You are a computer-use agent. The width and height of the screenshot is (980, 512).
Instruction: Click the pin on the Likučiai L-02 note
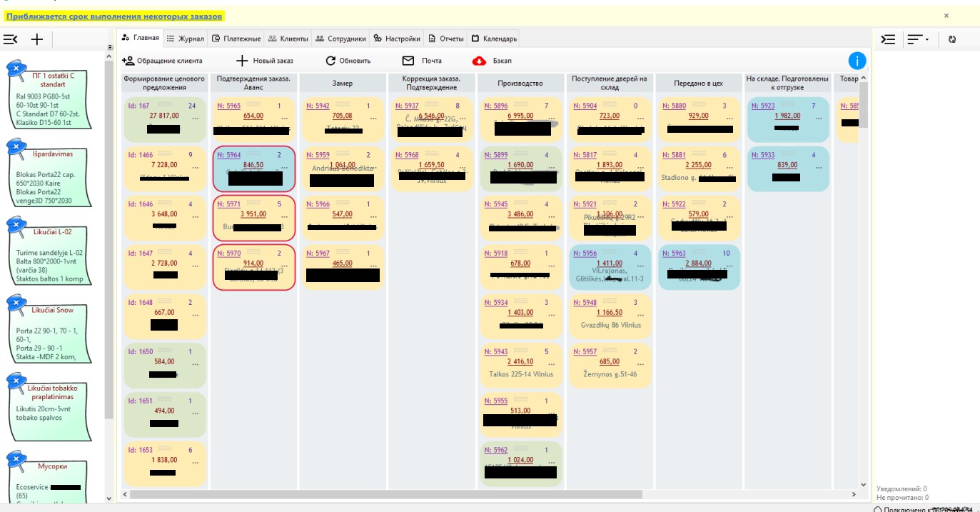15,227
